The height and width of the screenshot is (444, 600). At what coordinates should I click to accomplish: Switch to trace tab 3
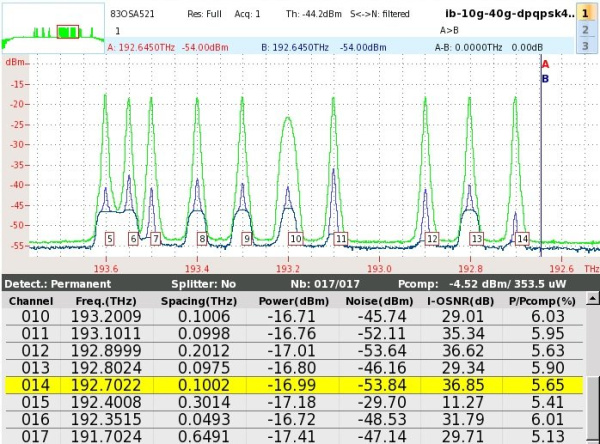584,46
